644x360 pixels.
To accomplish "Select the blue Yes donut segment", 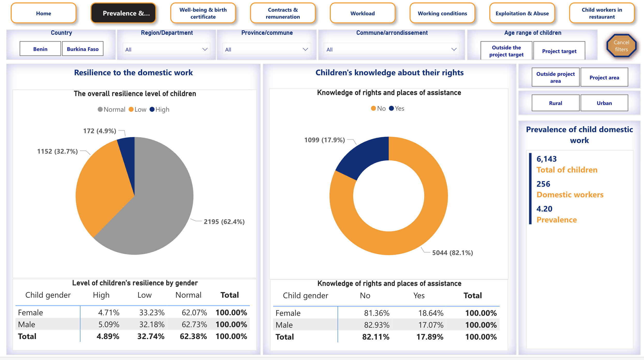I will click(x=365, y=155).
